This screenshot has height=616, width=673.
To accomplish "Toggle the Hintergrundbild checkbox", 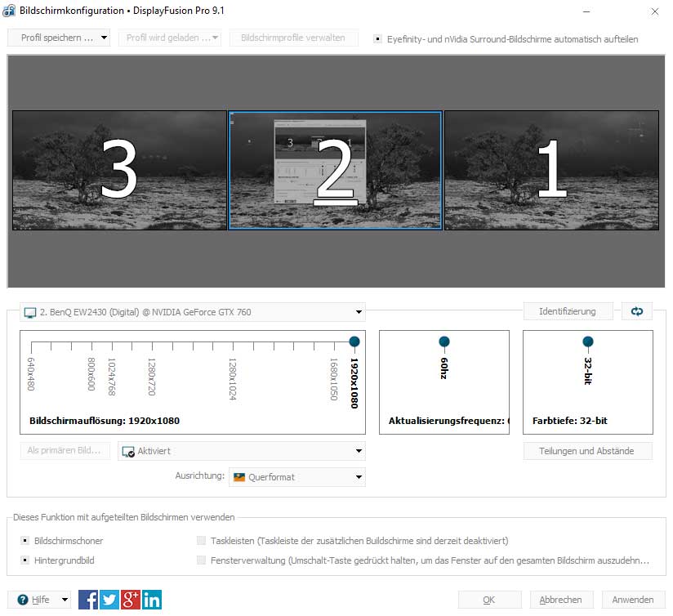I will (25, 560).
